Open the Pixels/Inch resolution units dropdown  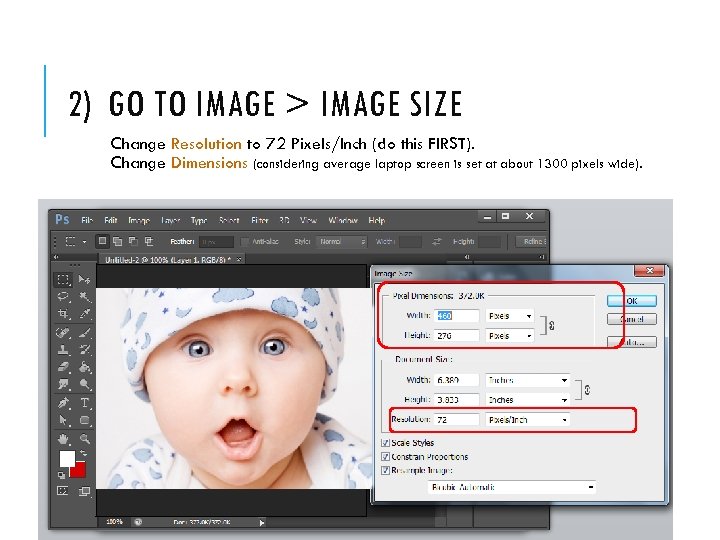528,420
